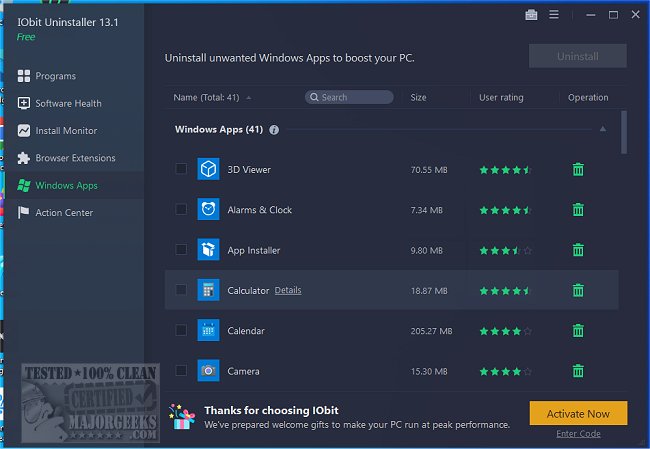Click the "Camera" app name
Viewport: 650px width, 449px height.
pyautogui.click(x=243, y=371)
